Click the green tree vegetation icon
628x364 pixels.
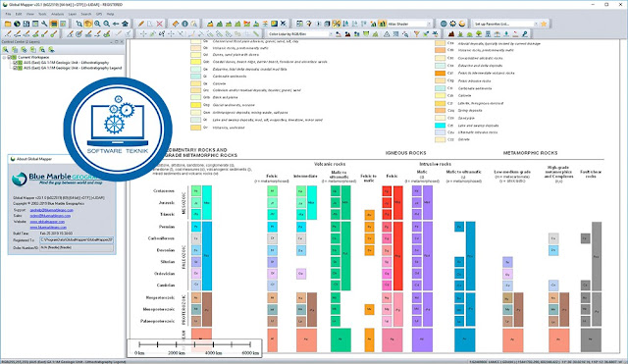pyautogui.click(x=479, y=33)
